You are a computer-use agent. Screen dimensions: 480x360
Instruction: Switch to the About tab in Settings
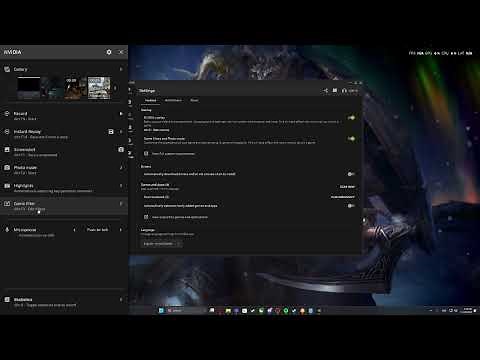point(194,100)
